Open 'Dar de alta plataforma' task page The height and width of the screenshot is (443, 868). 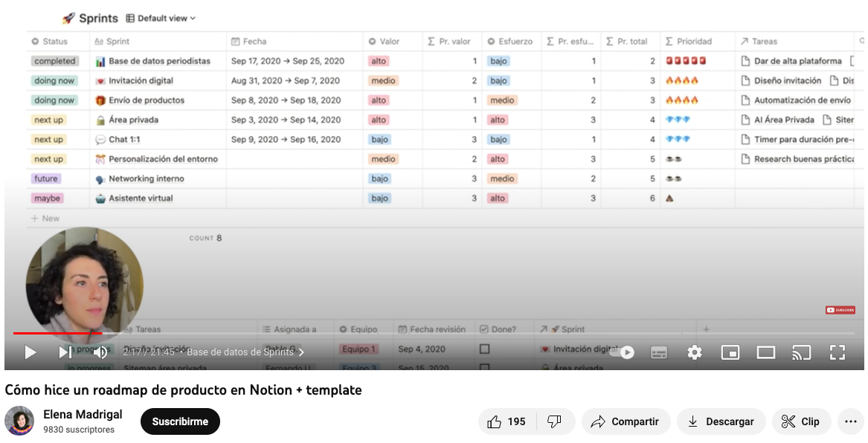pos(792,61)
